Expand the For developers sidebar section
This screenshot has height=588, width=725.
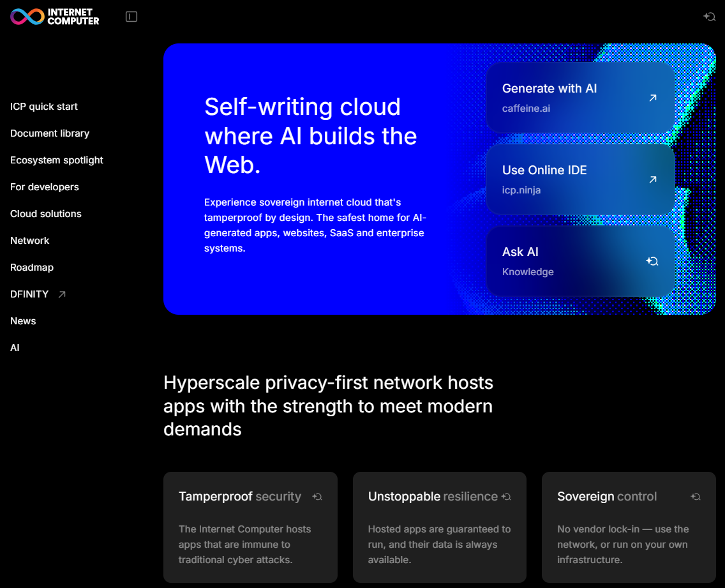[x=45, y=187]
